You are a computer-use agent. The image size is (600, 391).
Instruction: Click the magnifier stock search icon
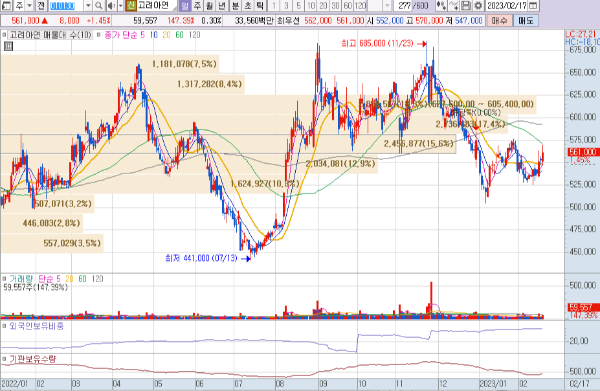click(98, 6)
